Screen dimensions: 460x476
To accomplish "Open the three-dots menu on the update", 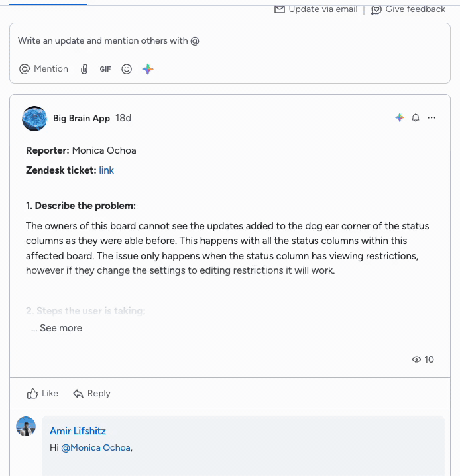I will point(431,117).
